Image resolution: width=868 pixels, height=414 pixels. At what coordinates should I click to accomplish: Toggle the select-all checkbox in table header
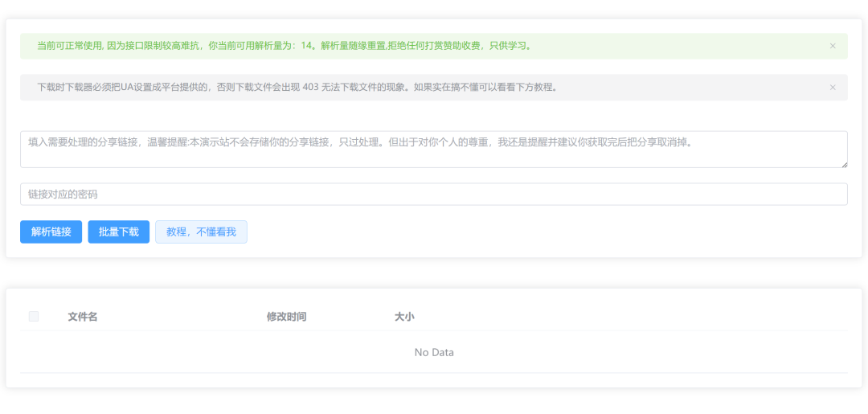34,317
